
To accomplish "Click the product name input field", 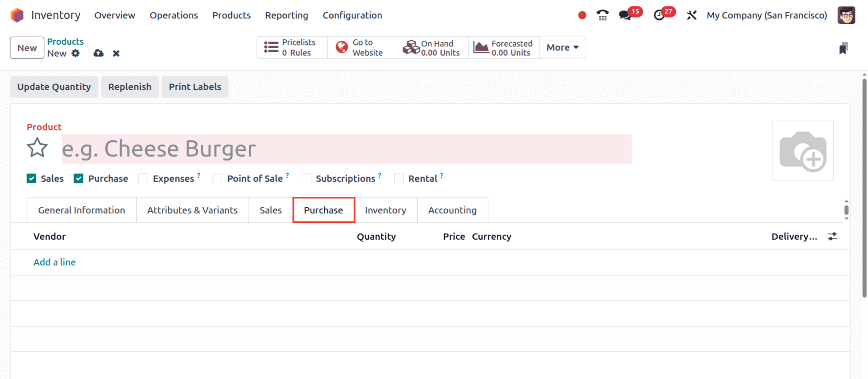I will (x=346, y=149).
